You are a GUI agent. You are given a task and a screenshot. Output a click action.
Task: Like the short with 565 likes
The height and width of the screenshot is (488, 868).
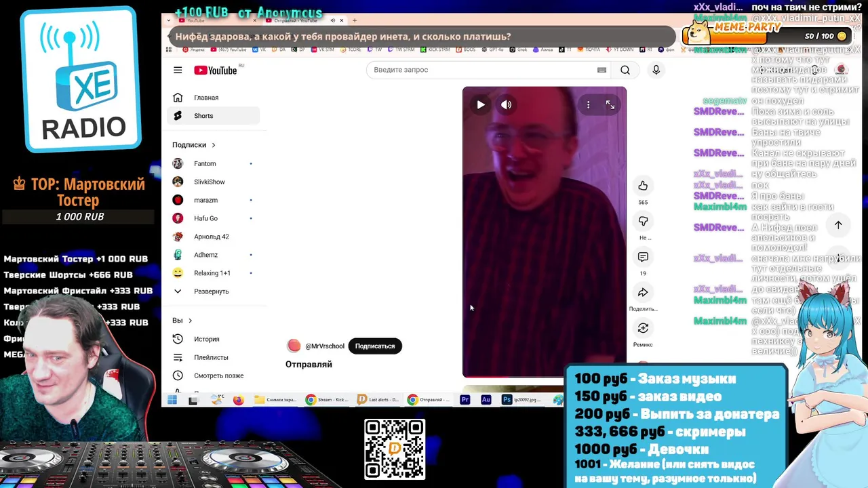(643, 186)
